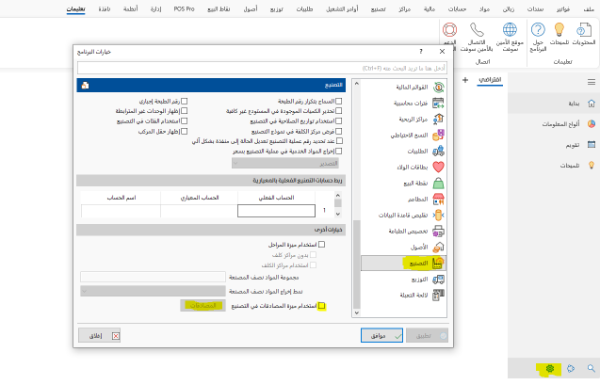
Task: Toggle إظهار حقل المركب checkbox
Action: [x=184, y=131]
